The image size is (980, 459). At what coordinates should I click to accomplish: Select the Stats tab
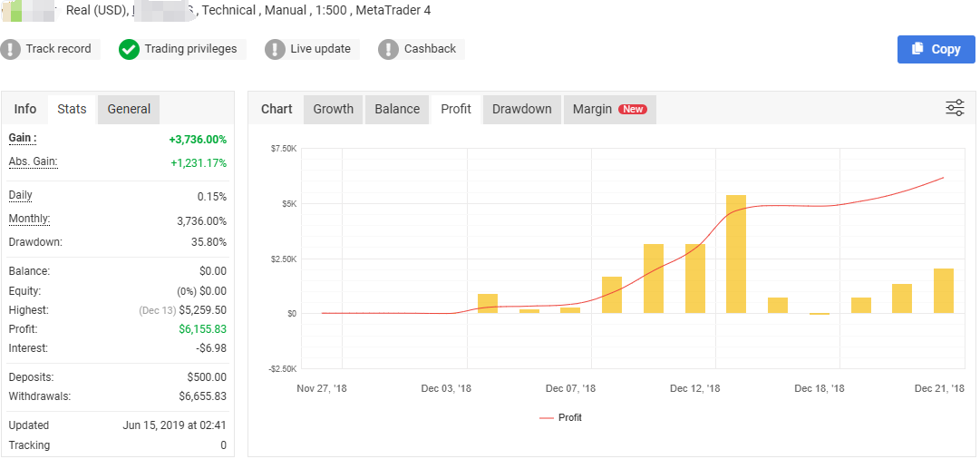coord(72,109)
